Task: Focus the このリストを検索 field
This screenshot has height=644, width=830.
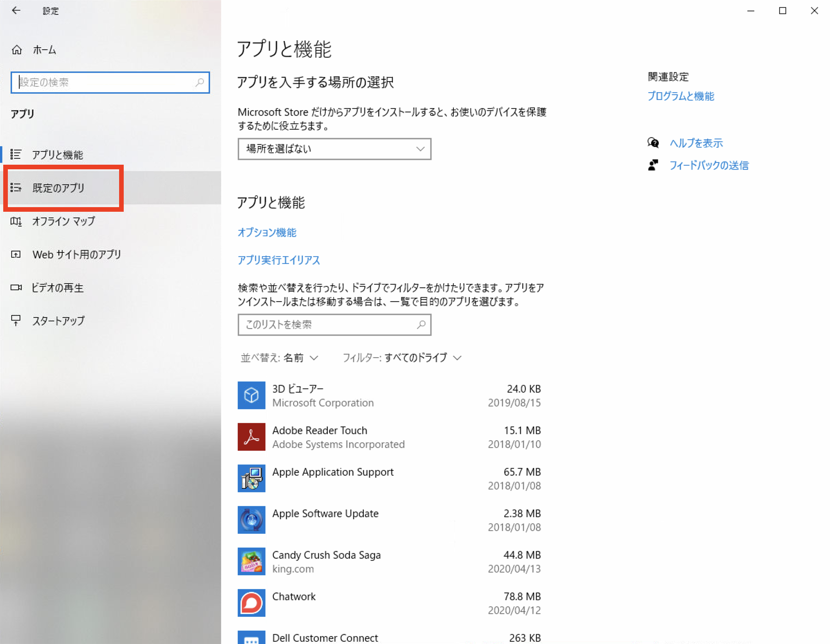Action: [x=335, y=325]
